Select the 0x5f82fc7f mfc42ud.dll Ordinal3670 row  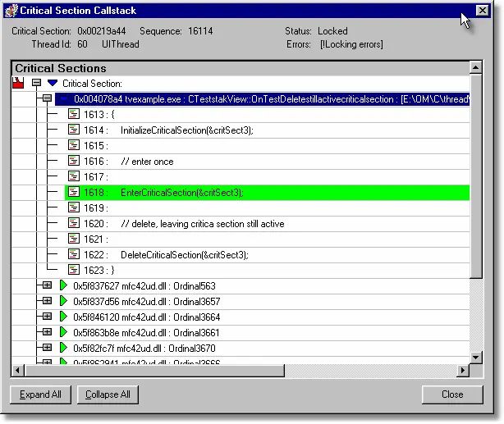coord(144,349)
